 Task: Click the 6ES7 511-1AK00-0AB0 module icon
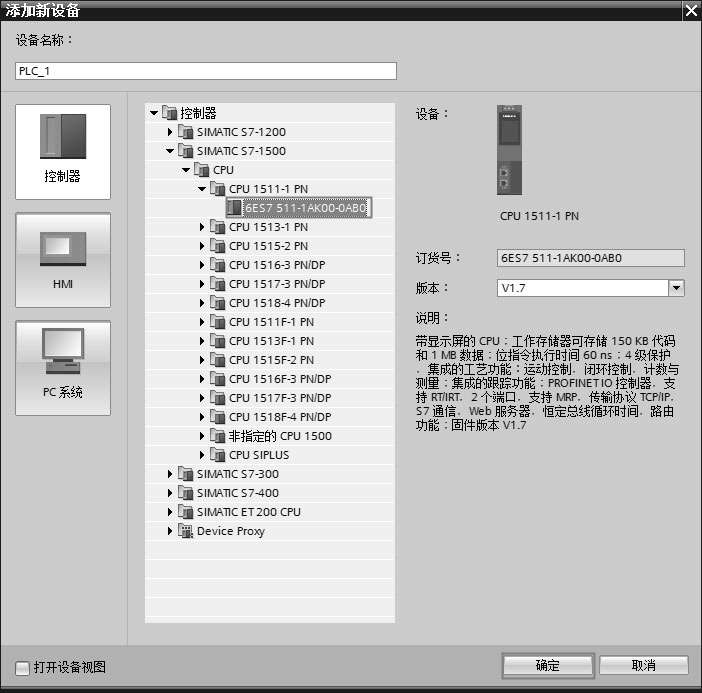tap(234, 208)
